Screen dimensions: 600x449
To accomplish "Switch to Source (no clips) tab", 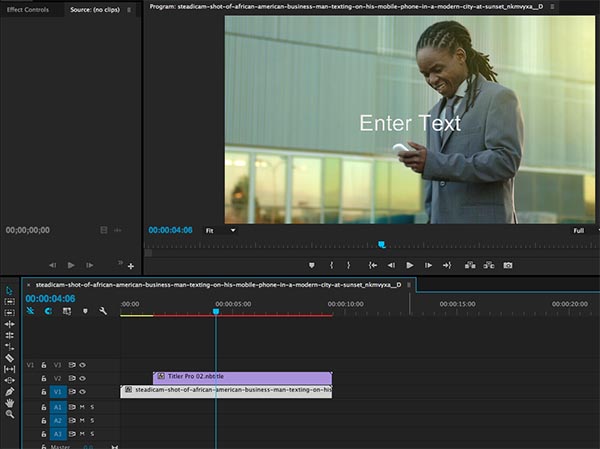I will [95, 9].
